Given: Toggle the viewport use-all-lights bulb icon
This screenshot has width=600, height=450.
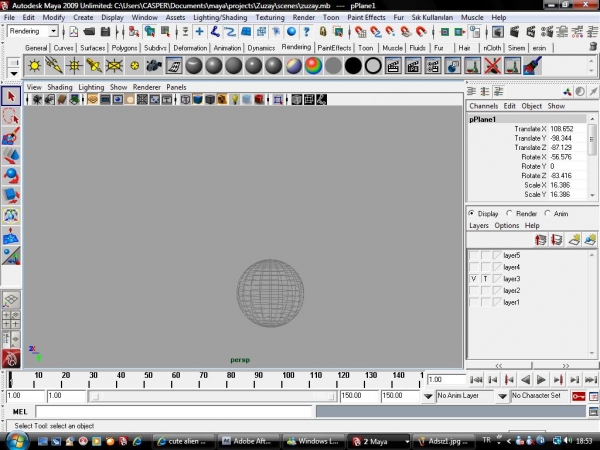Looking at the screenshot, I should [x=234, y=100].
